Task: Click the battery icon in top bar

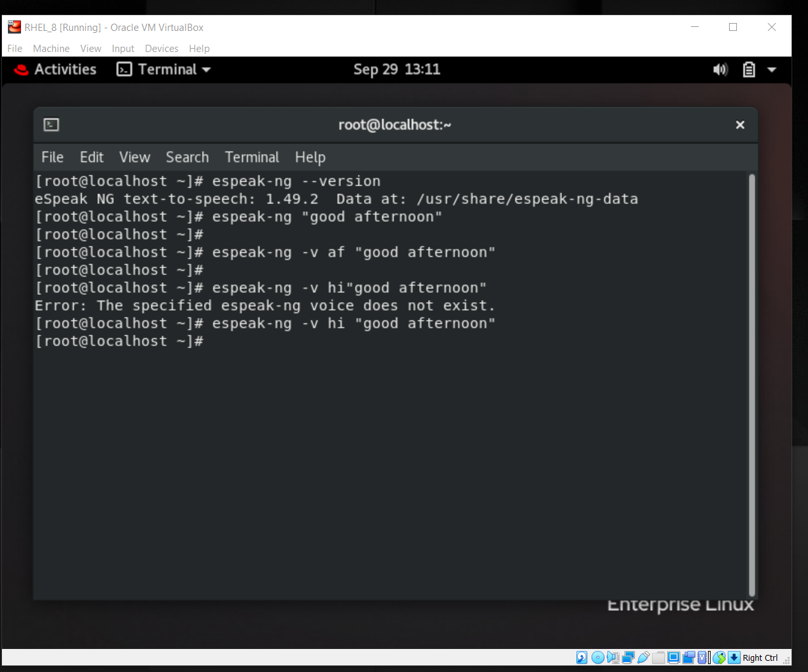Action: click(749, 69)
